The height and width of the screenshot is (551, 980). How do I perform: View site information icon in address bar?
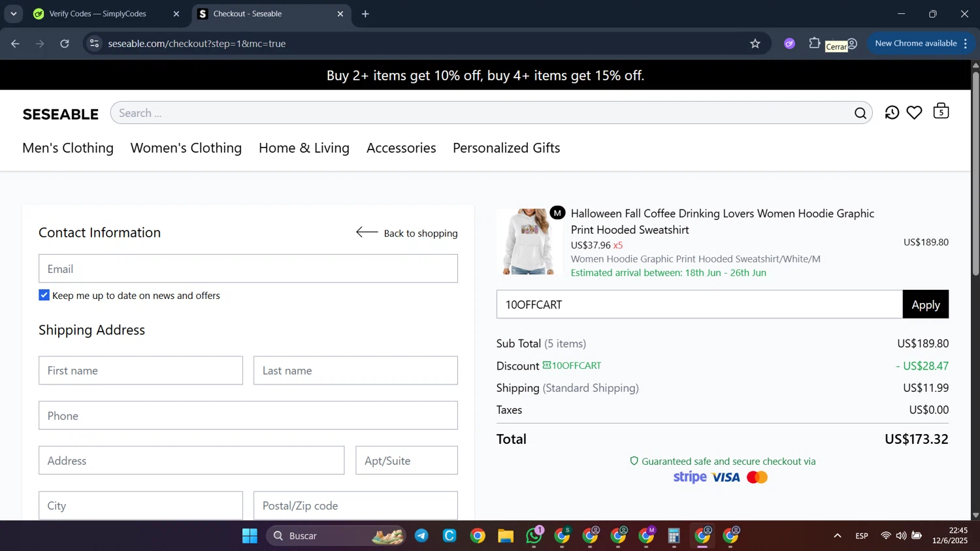(x=95, y=44)
